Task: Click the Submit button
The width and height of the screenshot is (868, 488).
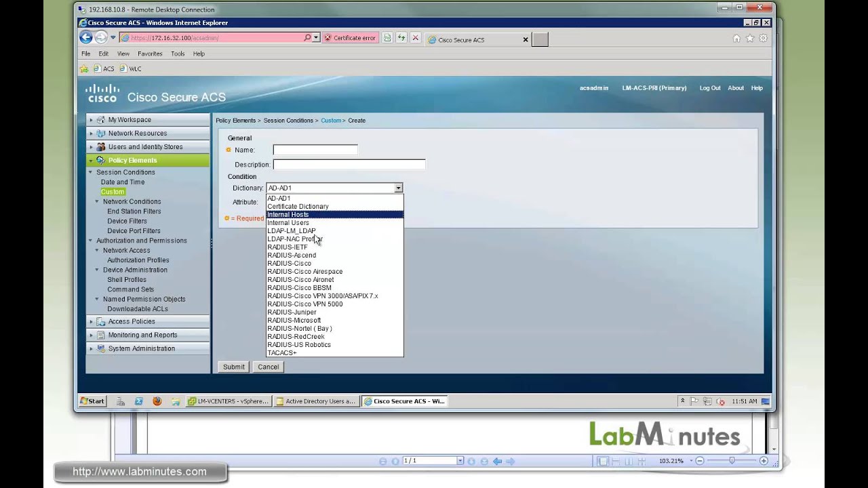Action: (x=234, y=367)
